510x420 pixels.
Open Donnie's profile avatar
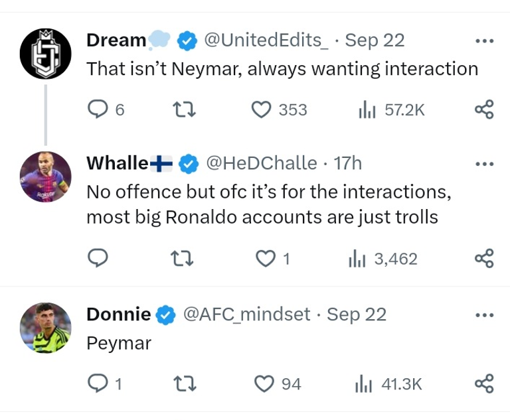pos(46,328)
